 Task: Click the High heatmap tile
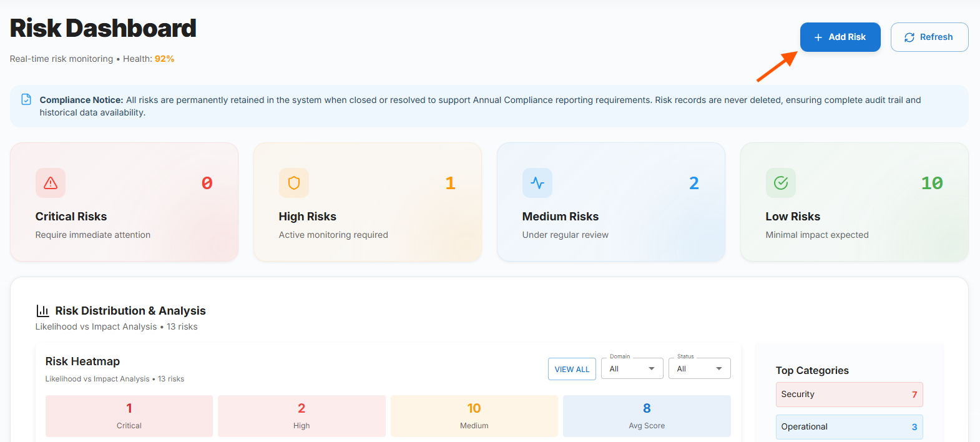301,416
